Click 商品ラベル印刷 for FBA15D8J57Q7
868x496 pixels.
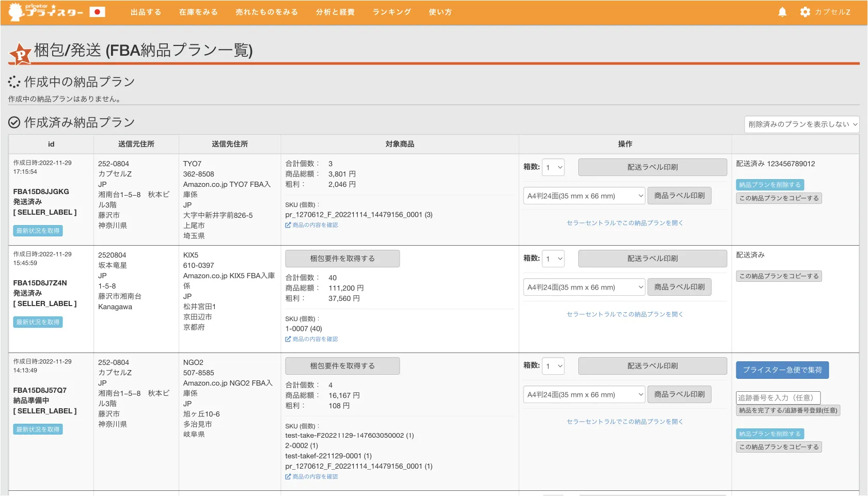click(679, 394)
